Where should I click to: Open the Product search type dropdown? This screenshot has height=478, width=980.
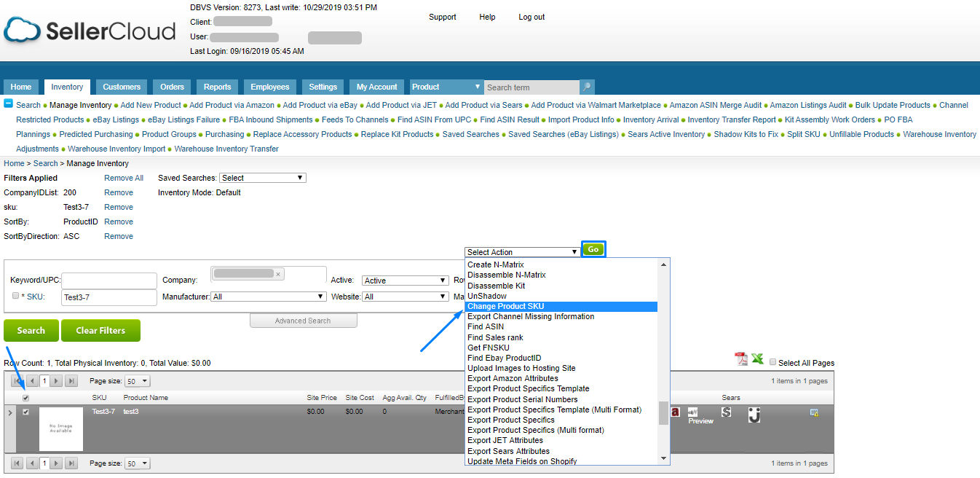(446, 87)
